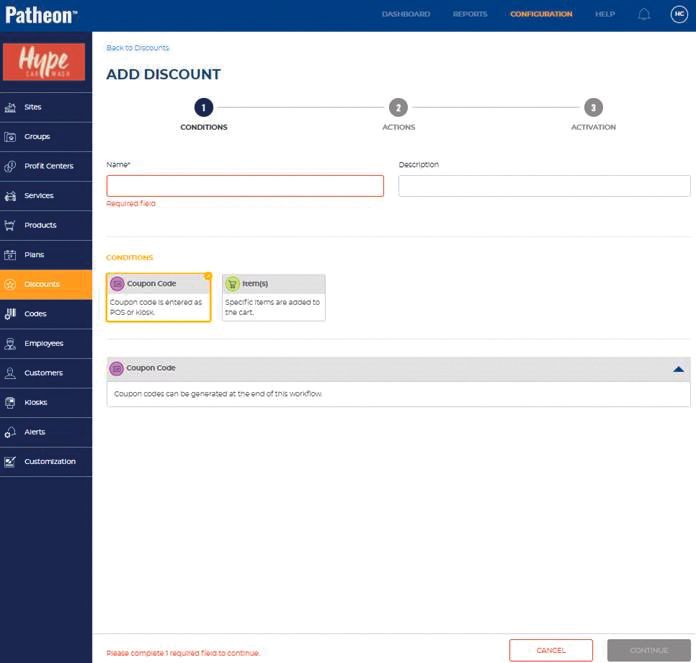Jump to step 3 Activation
Screen dimensions: 696x663
pyautogui.click(x=593, y=108)
